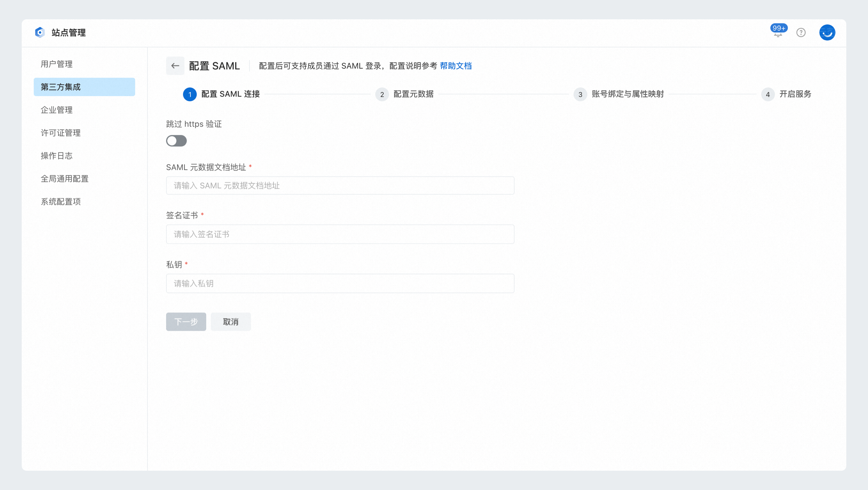
Task: Click the back arrow button
Action: 175,66
